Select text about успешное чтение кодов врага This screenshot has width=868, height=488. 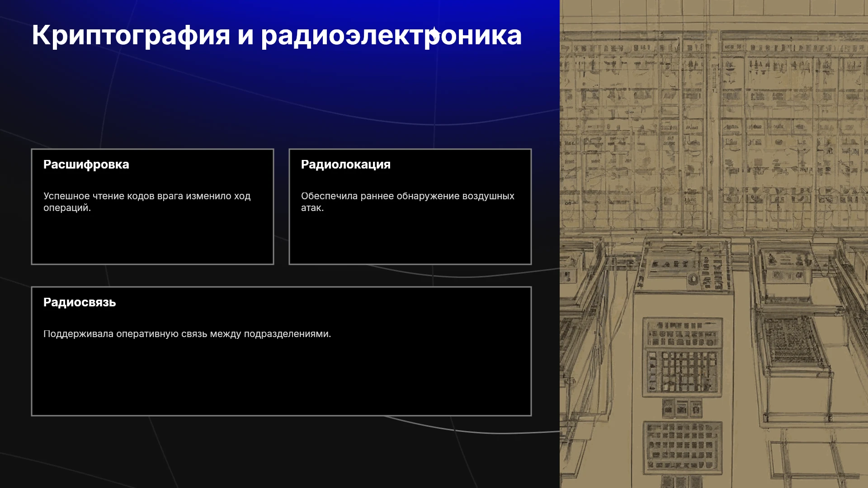147,202
